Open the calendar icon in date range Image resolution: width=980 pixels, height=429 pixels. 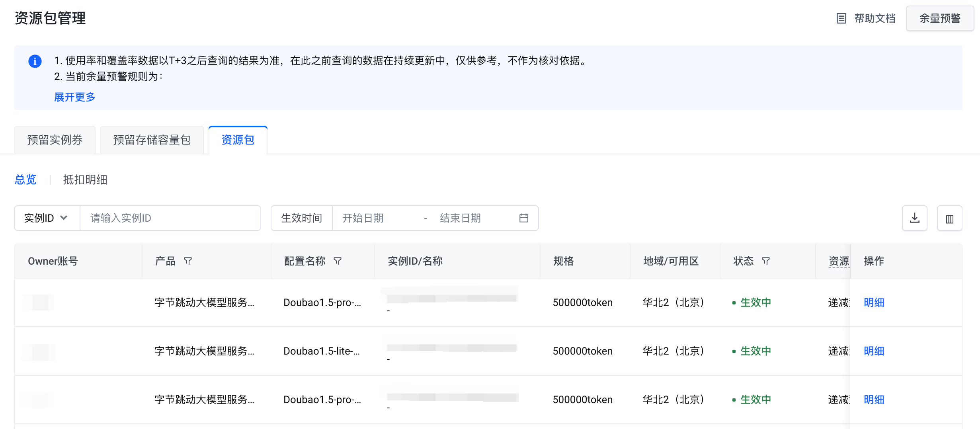(x=524, y=218)
